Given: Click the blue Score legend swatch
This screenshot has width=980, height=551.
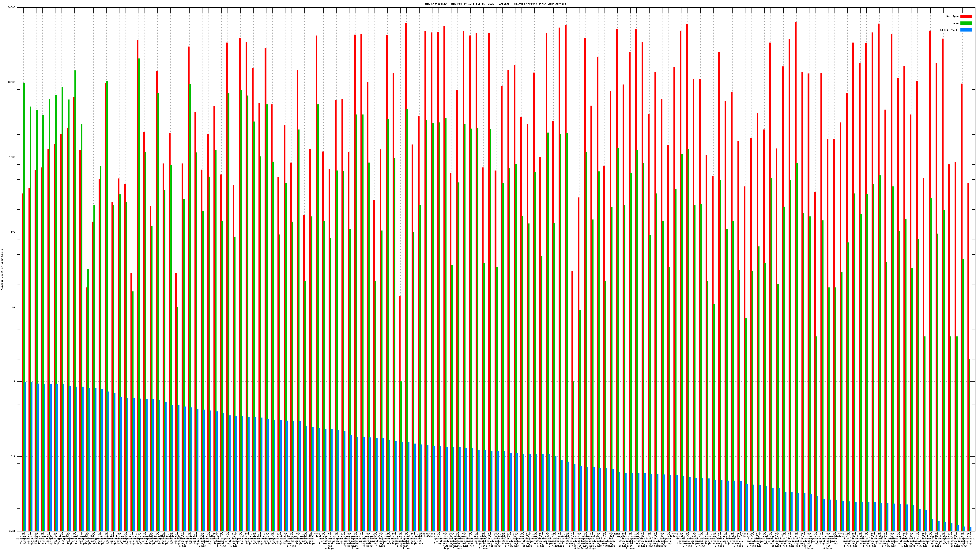Looking at the screenshot, I should pos(966,30).
